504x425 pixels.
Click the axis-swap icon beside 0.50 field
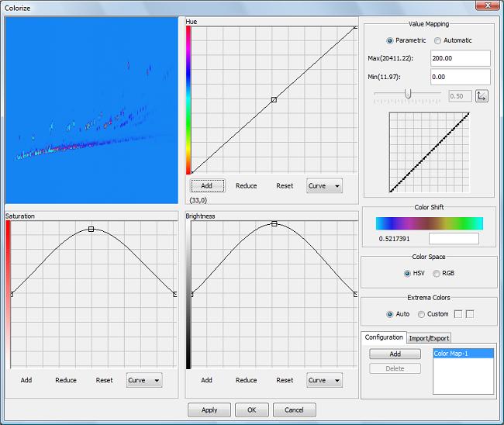click(x=482, y=96)
